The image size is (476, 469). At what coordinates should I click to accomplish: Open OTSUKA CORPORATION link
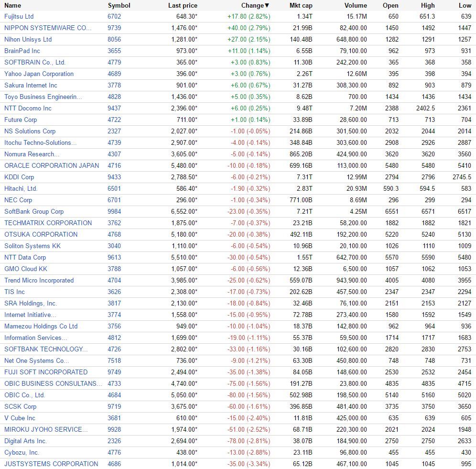pos(41,234)
